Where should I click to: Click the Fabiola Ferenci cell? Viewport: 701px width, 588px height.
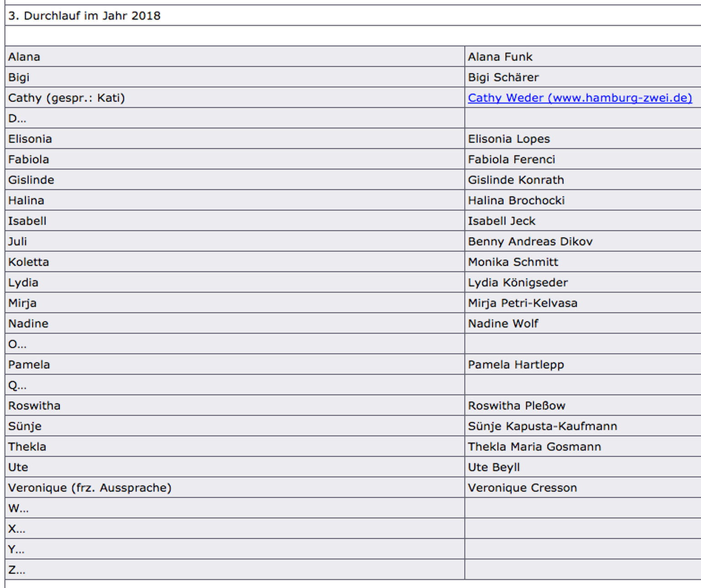512,159
